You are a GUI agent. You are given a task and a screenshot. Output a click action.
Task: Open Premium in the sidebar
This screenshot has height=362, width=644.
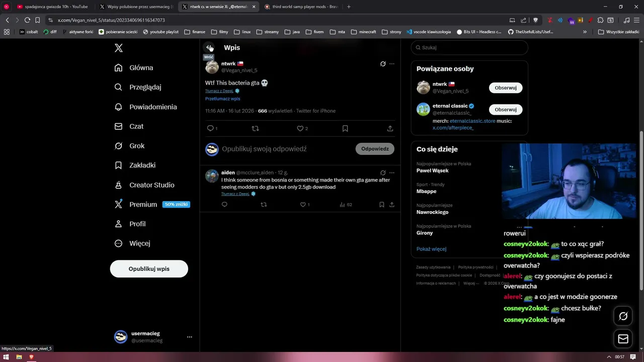point(152,204)
